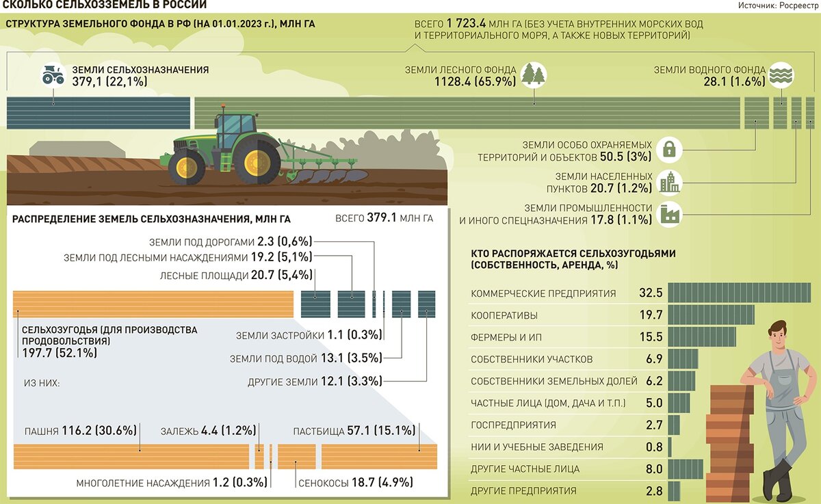Click the СКОЛЬКО СЕЛЬХОЗЗЕМЕЛЬ В РОССИИ title
Screen dimensions: 821x504
(105, 5)
